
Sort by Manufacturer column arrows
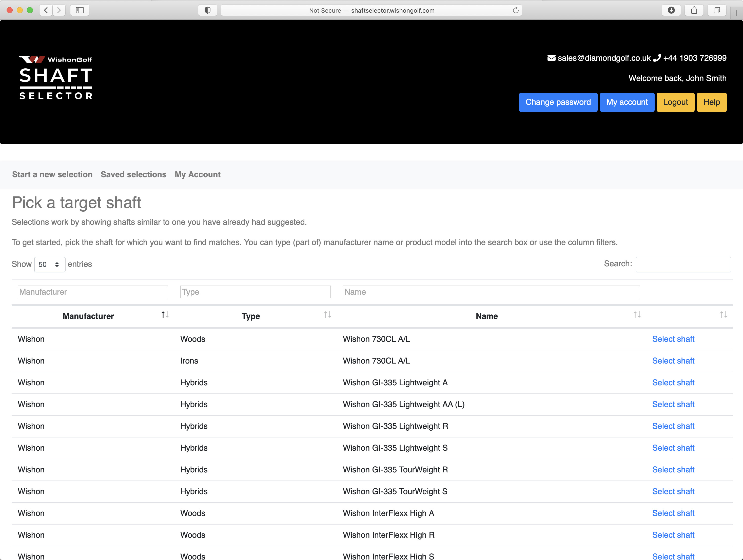point(165,315)
